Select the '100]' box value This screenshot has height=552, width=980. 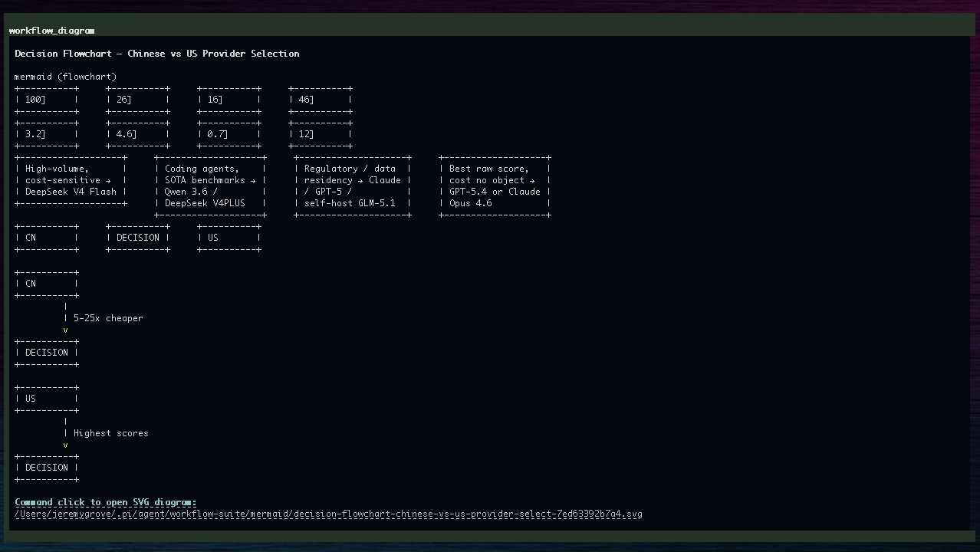[36, 100]
